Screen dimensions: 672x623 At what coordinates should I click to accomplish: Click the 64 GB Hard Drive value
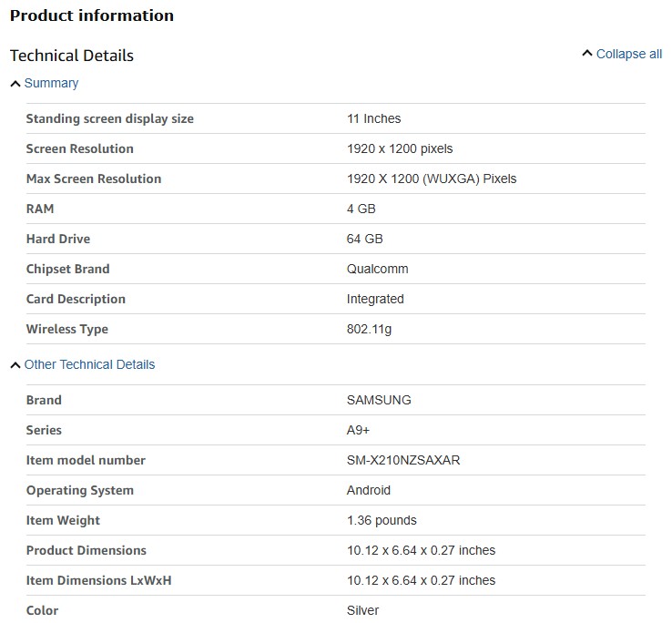(x=365, y=240)
